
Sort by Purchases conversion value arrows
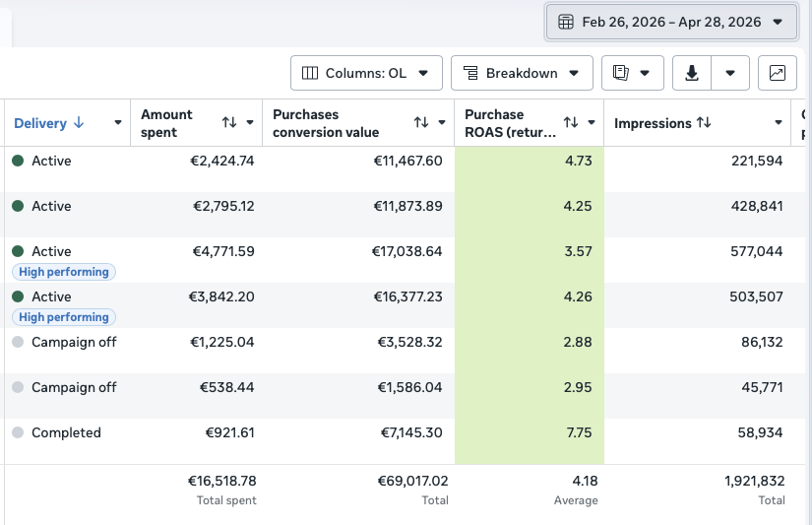pos(421,122)
